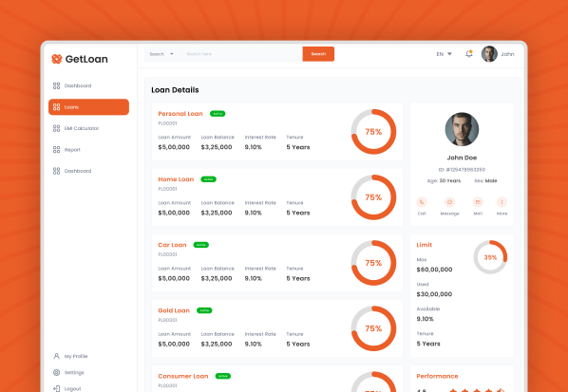Click the Home Loan title
The image size is (568, 392).
click(x=176, y=179)
